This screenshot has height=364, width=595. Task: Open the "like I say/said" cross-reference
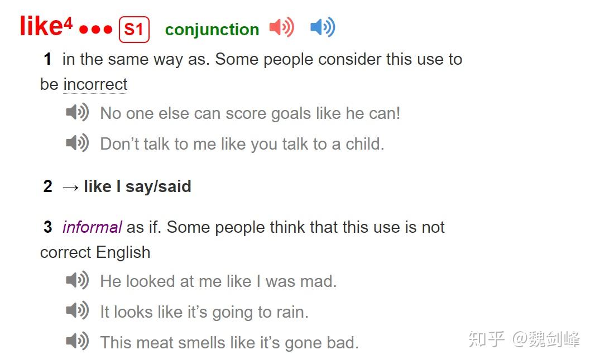tap(137, 186)
